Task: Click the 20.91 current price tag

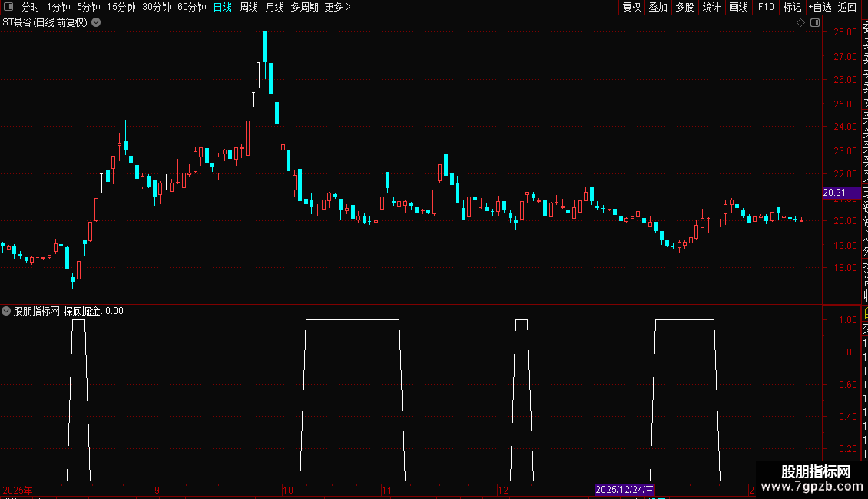Action: pos(841,193)
